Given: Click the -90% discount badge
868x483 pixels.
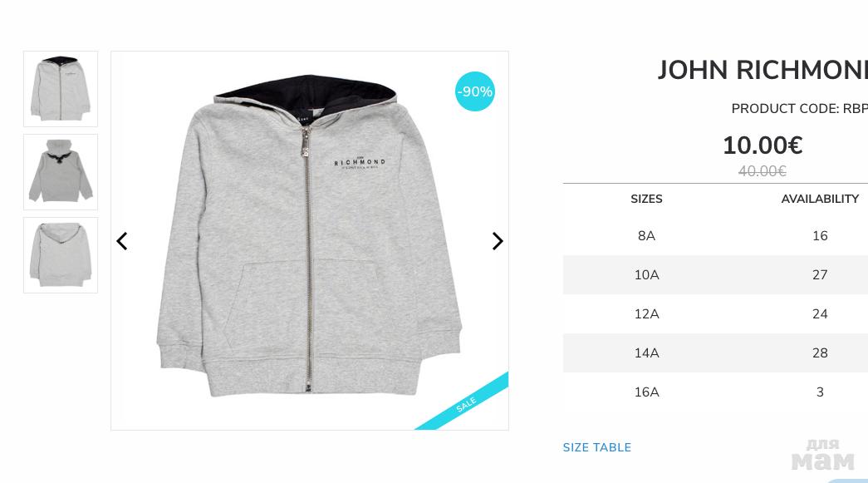Looking at the screenshot, I should [474, 91].
